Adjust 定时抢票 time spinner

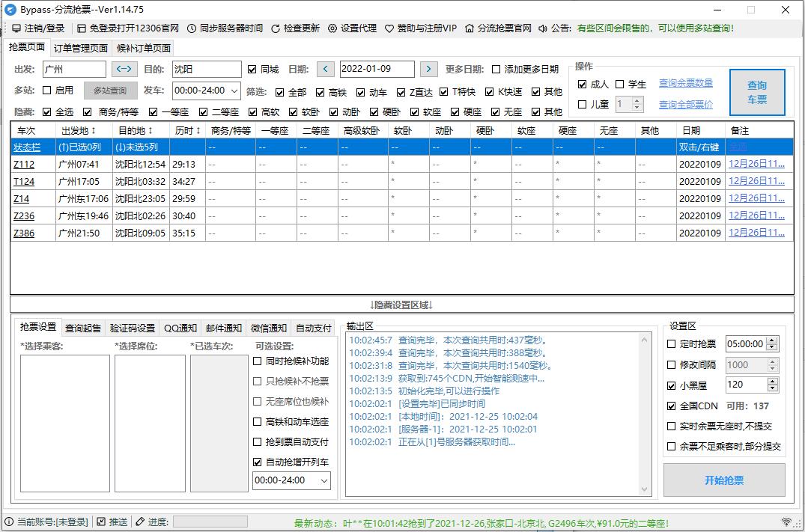coord(771,343)
